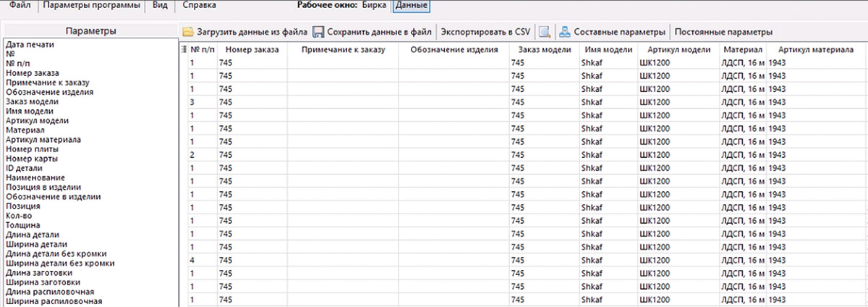Screen dimensions: 868x307
Task: Select Номер плиты parameter in the list
Action: click(x=32, y=148)
